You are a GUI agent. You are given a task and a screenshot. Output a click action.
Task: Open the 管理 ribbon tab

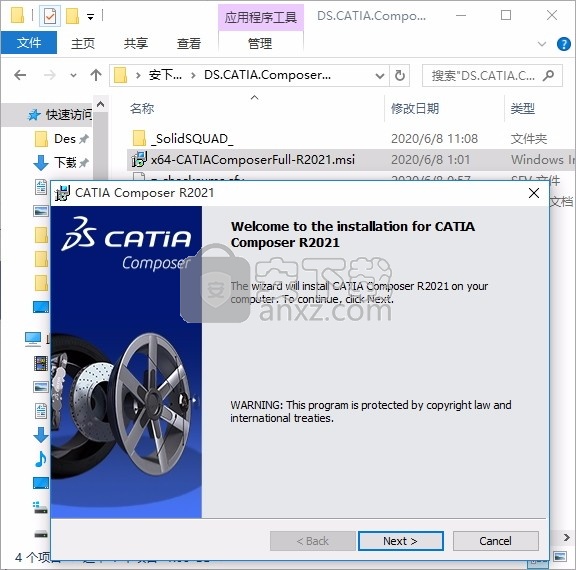[260, 43]
